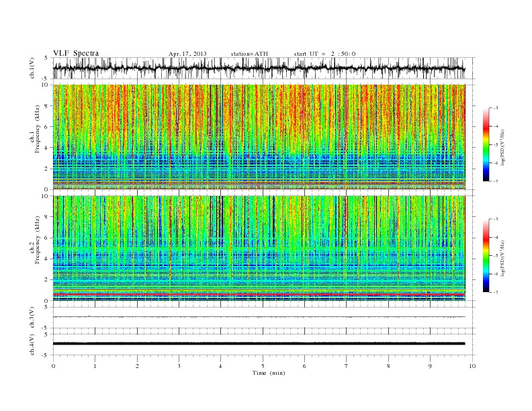Click inside the ch.1 spectrogram panel
Screen dimensions: 532x411
[x=259, y=137]
